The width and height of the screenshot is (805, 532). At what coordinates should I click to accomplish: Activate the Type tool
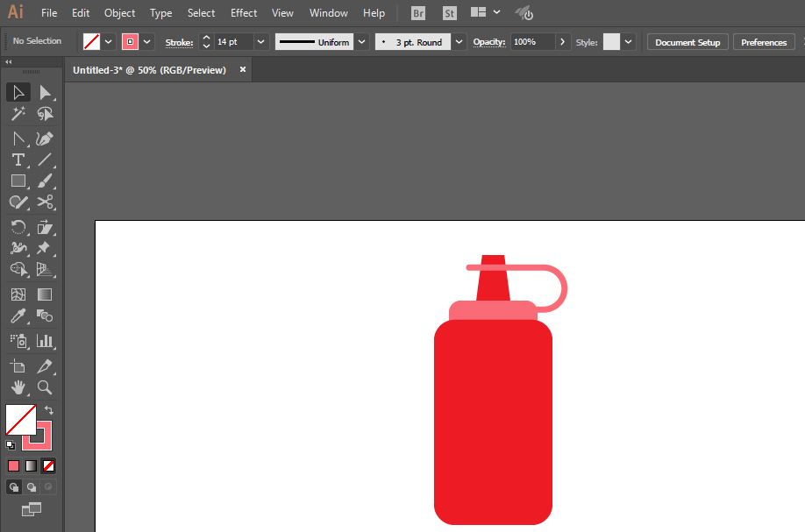[x=18, y=160]
